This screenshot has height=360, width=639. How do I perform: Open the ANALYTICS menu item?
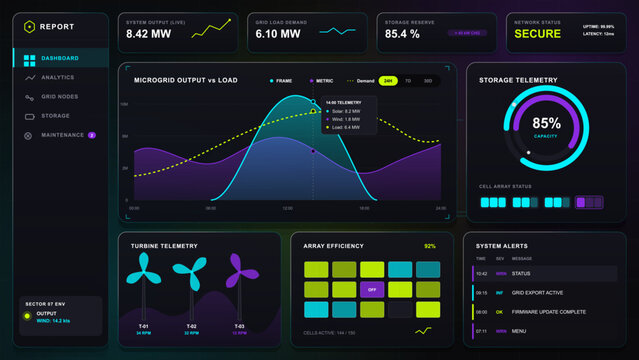tap(61, 77)
